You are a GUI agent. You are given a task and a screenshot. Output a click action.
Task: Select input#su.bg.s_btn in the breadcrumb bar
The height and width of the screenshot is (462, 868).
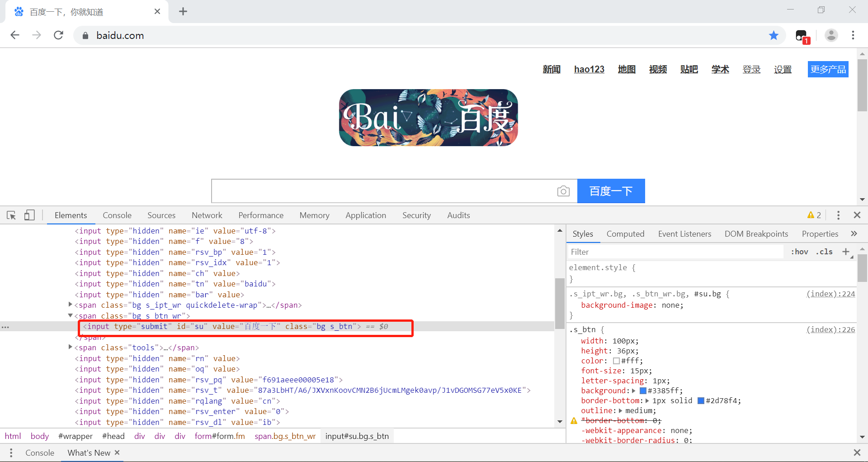click(x=357, y=436)
